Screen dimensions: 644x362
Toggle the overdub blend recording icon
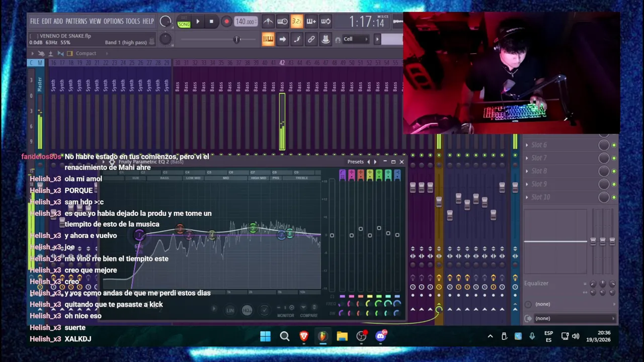(x=311, y=22)
